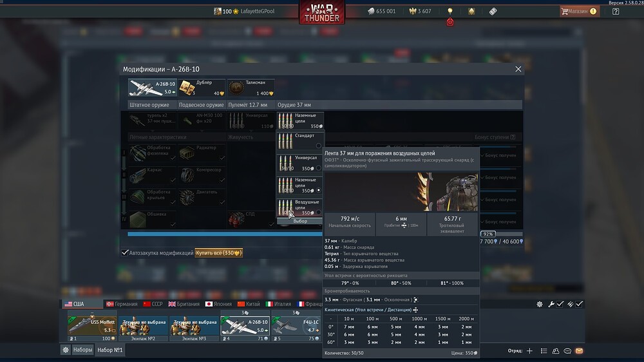The image size is (644, 362).
Task: Click the Талисман item for 1 400 eagles
Action: [251, 88]
